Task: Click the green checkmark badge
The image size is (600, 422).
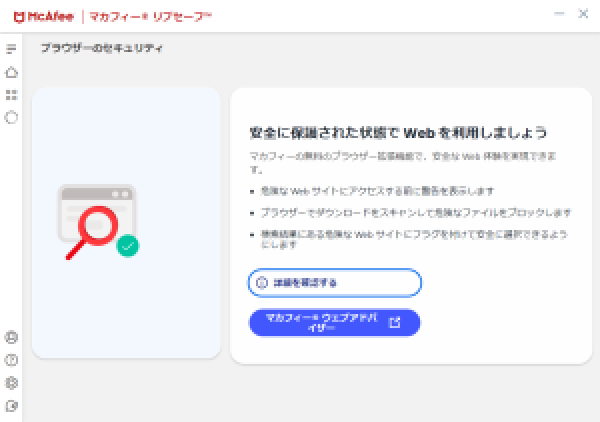Action: (x=127, y=245)
